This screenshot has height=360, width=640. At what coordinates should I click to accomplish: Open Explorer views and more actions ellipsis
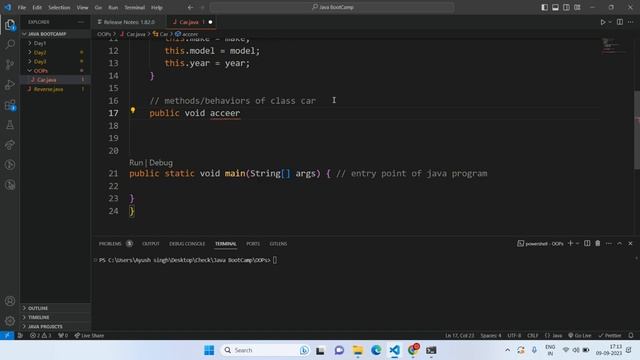coord(80,22)
